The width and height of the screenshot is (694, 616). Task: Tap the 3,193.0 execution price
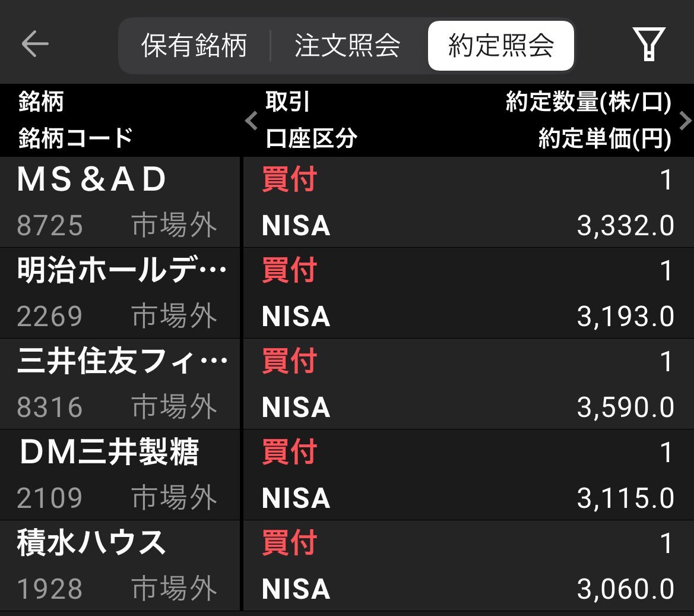[x=625, y=316]
